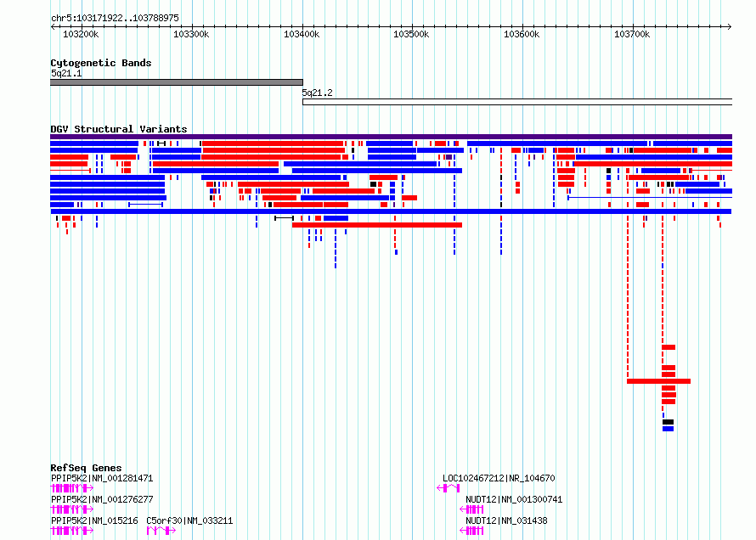Click the chr5:103171922..103788975 coordinate label
The width and height of the screenshot is (756, 540).
point(115,18)
